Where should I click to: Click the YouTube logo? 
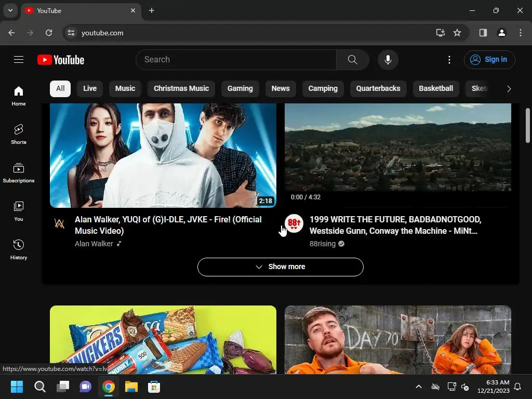[x=61, y=60]
